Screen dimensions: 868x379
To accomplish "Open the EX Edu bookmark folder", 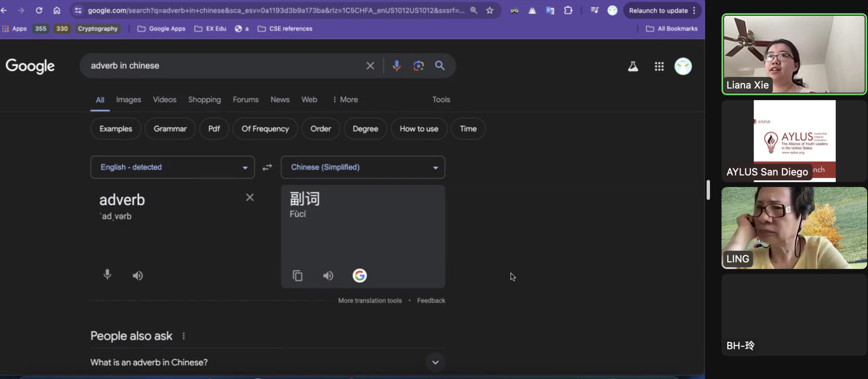I will tap(210, 28).
